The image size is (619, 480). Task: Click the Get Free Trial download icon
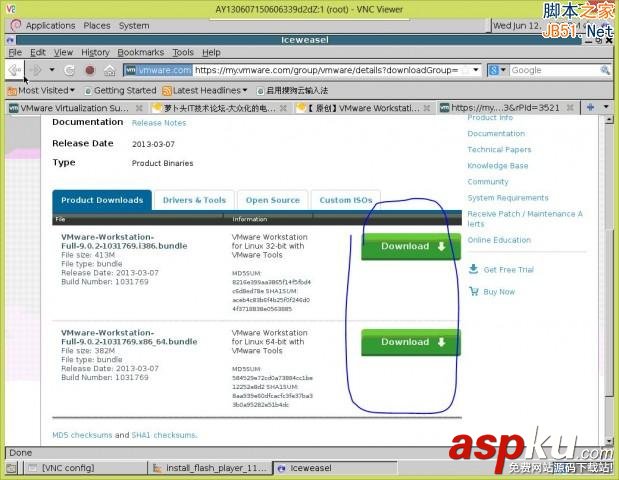click(473, 270)
